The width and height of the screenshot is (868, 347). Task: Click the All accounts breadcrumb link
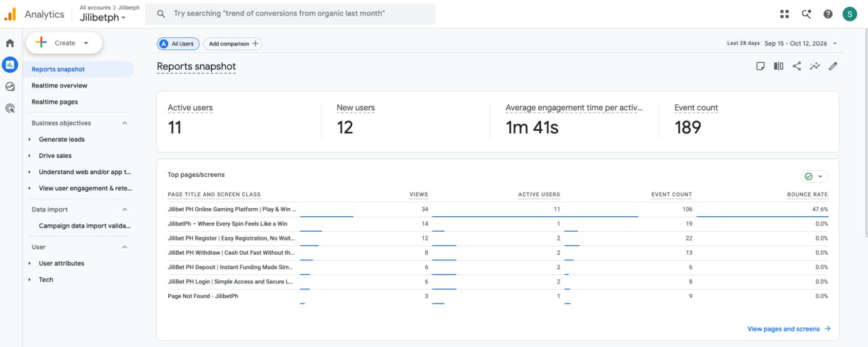pyautogui.click(x=95, y=7)
